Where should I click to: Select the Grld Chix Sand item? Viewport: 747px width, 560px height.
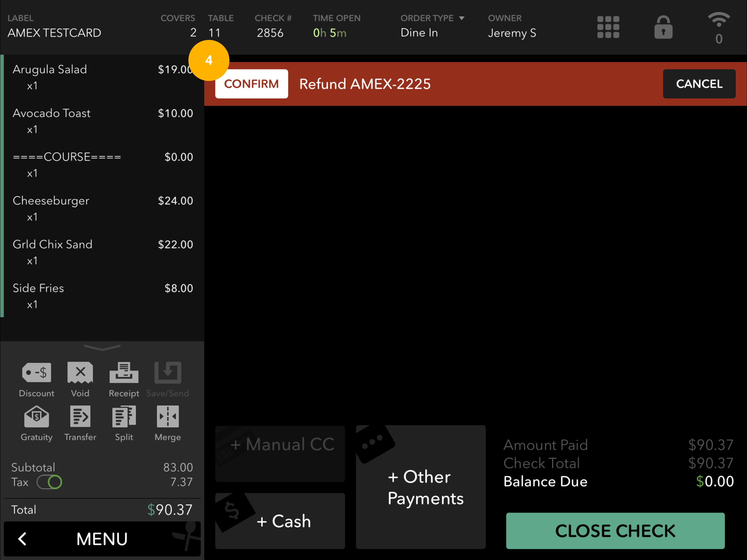coord(103,252)
